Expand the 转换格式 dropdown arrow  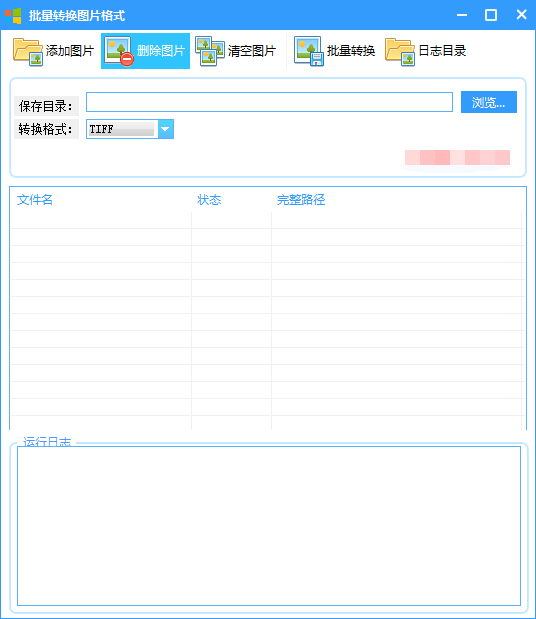pyautogui.click(x=166, y=129)
